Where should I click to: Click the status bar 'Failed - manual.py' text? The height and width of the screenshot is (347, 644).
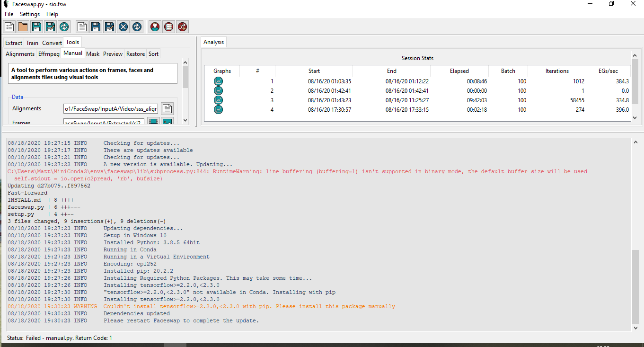click(69, 338)
